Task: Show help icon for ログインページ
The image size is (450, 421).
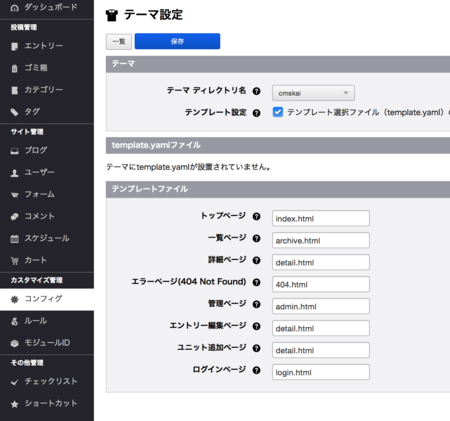Action: 256,370
